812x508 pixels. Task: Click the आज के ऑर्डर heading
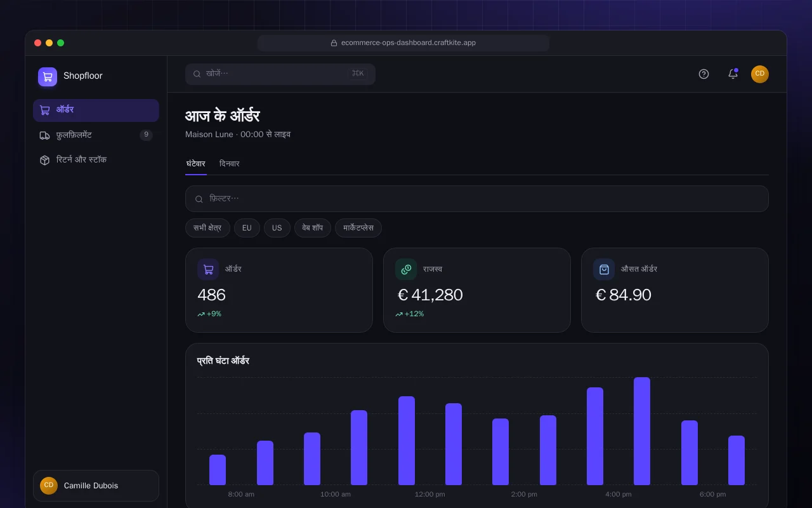pyautogui.click(x=223, y=116)
